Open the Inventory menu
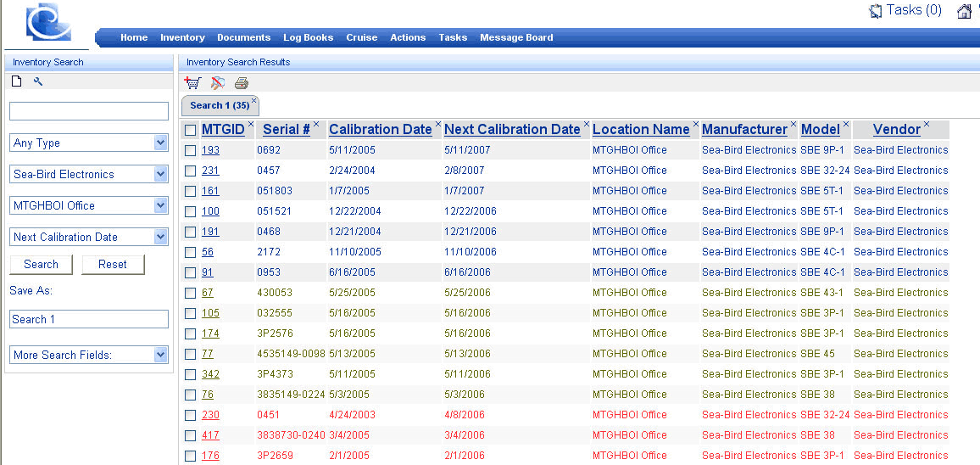Image resolution: width=980 pixels, height=465 pixels. tap(182, 37)
